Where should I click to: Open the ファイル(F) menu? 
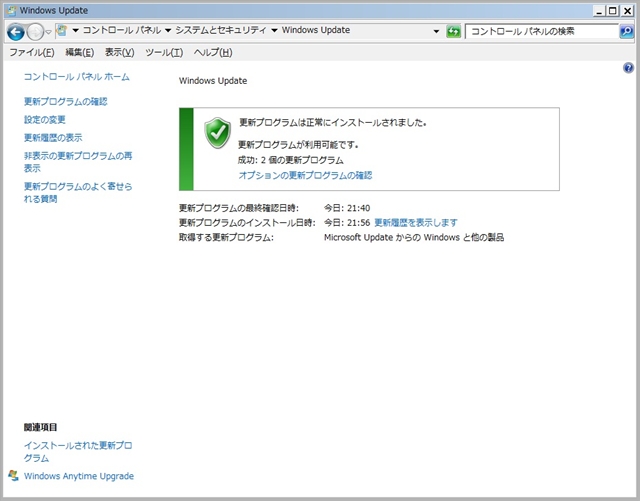click(32, 52)
